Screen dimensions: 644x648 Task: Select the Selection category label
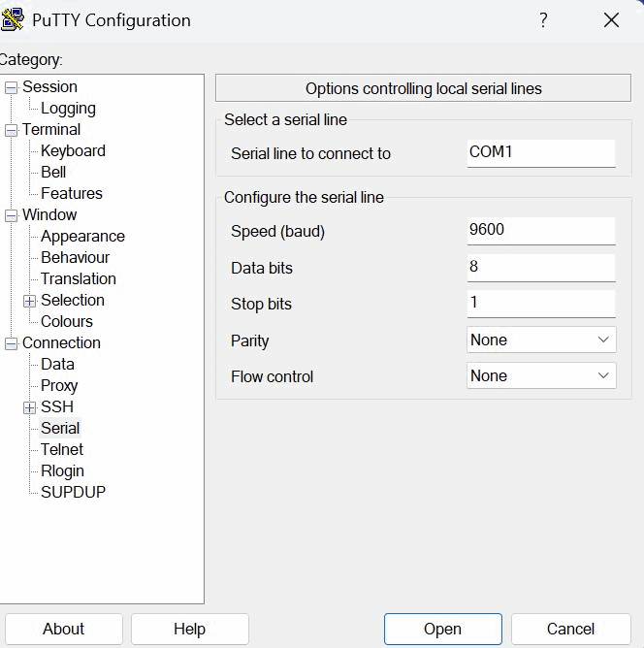tap(73, 301)
